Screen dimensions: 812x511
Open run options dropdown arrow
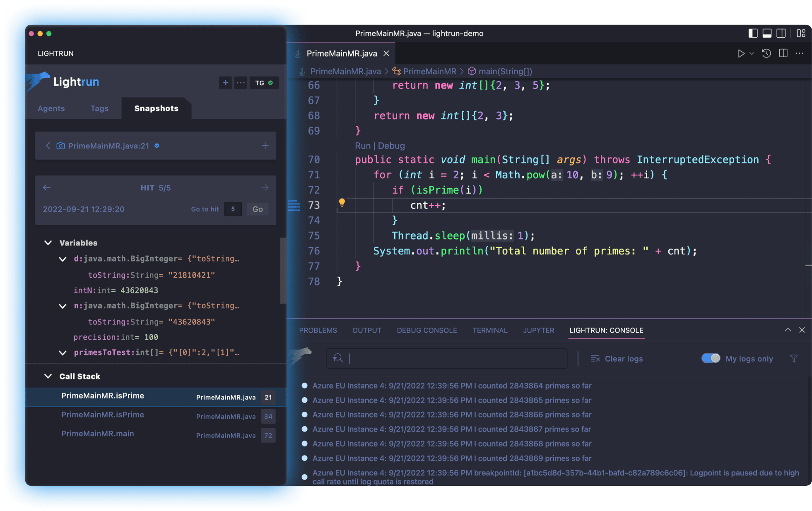coord(752,53)
